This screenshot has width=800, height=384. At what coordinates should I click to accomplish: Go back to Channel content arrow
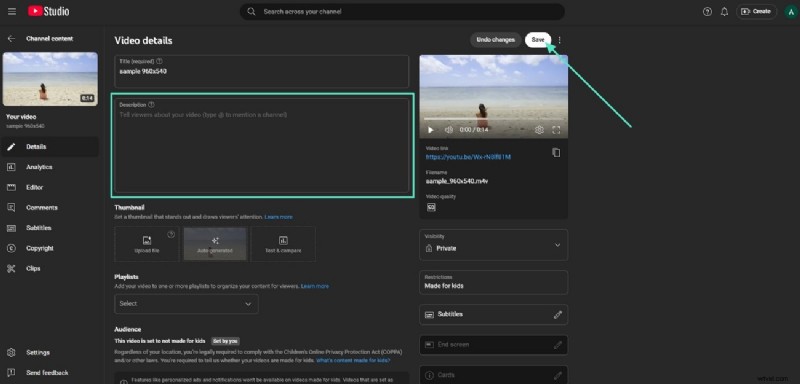pyautogui.click(x=11, y=39)
